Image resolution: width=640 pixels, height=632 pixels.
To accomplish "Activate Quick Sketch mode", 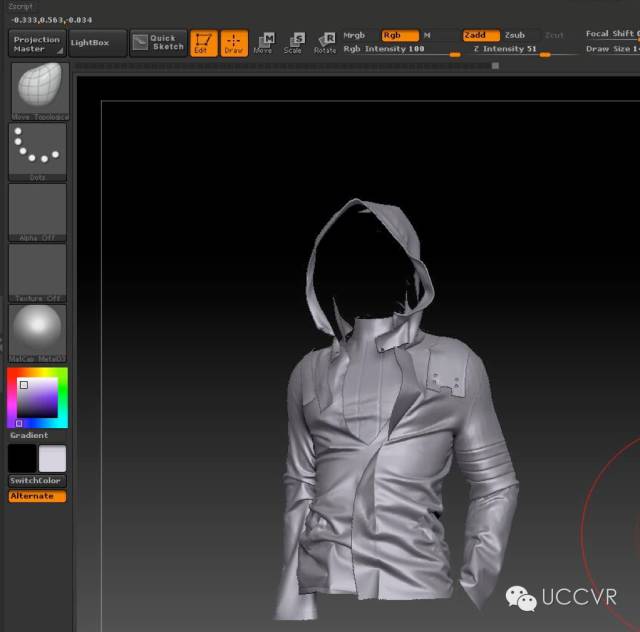I will [x=158, y=43].
